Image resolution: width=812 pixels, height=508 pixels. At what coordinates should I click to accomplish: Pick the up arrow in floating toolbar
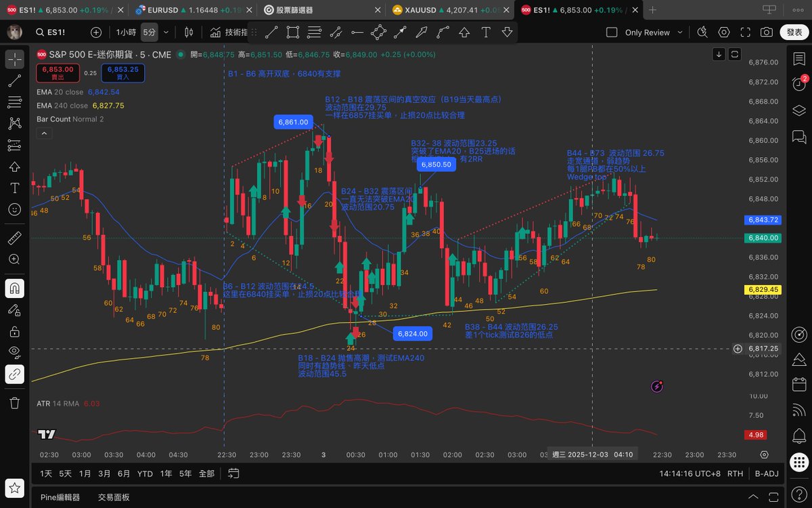[464, 33]
